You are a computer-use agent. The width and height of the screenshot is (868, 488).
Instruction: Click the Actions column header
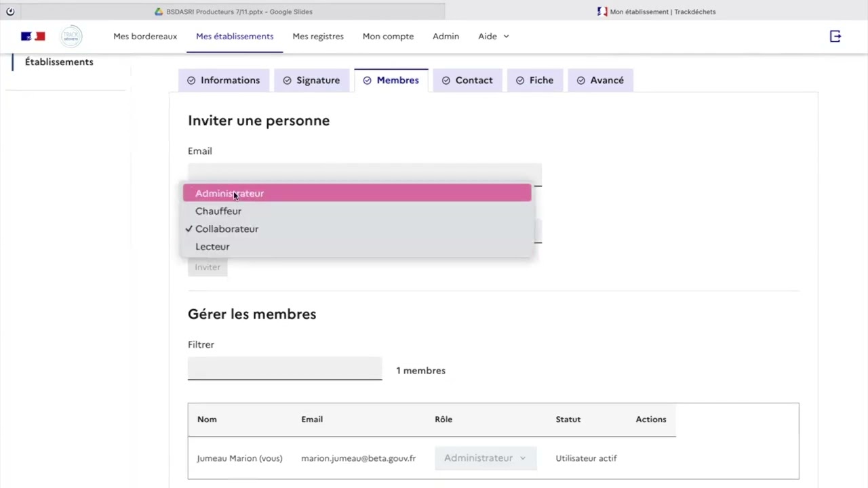(651, 419)
